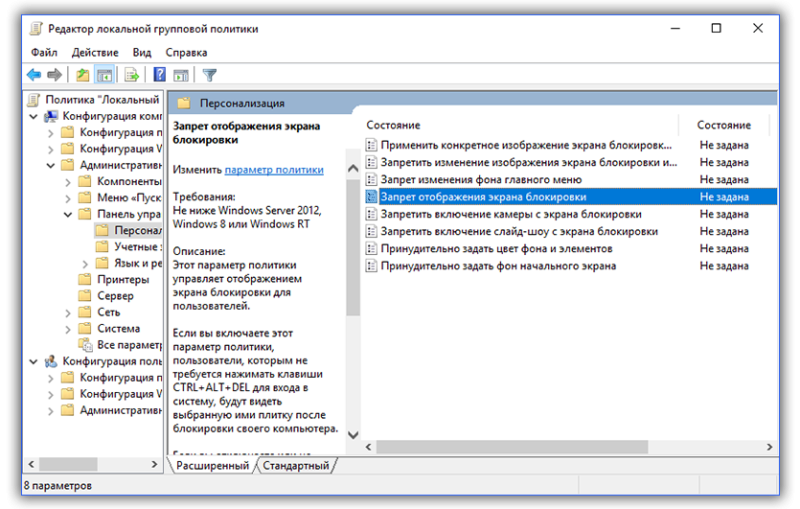Screen dimensions: 800x509
Task: Click the параметр политики link
Action: coord(273,171)
